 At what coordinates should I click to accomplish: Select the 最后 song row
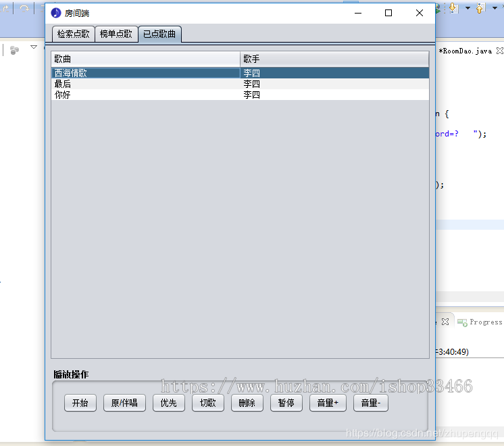click(240, 84)
